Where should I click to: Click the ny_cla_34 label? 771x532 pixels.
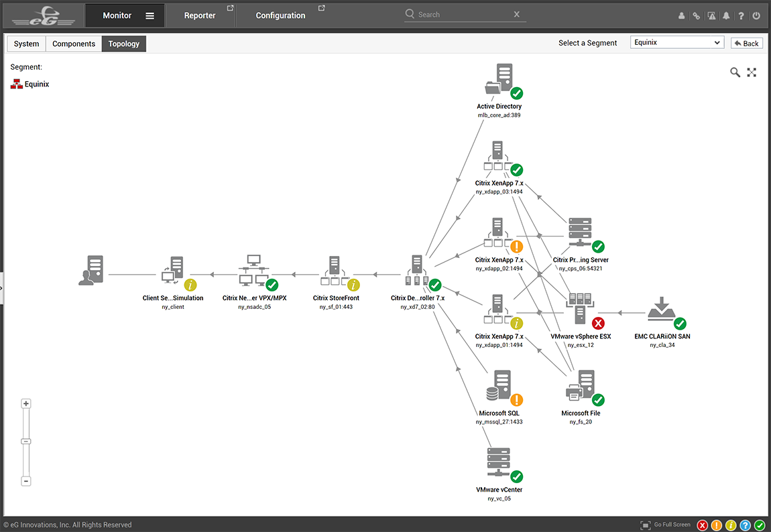tap(662, 345)
